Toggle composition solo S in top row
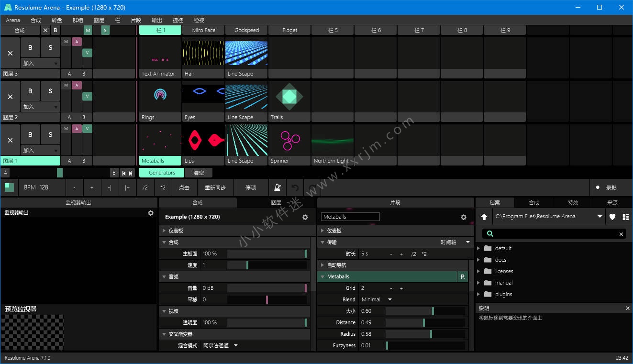 pyautogui.click(x=105, y=30)
